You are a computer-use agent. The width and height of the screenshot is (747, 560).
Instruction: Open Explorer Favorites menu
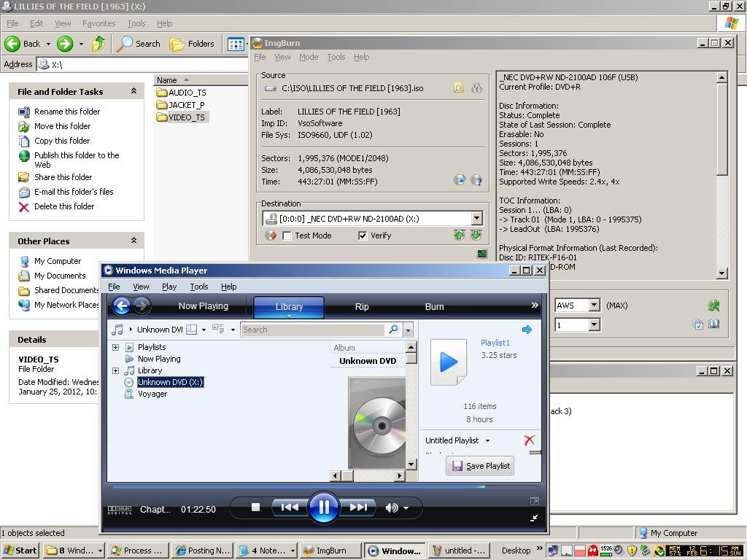point(98,23)
